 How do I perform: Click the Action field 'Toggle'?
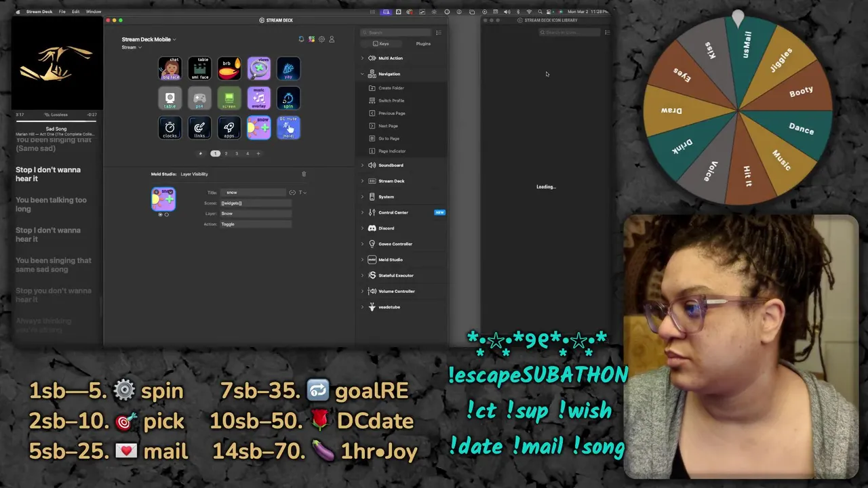pyautogui.click(x=256, y=224)
